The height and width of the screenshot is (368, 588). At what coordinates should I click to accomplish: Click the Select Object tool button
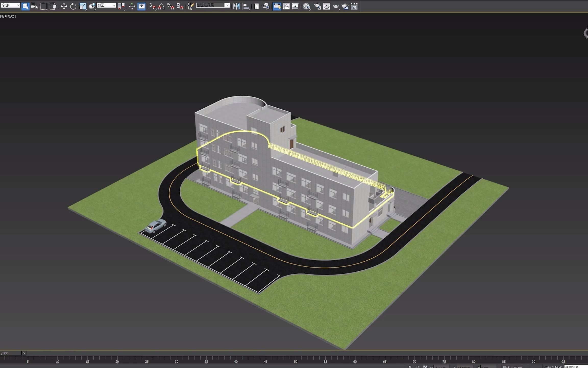click(25, 6)
